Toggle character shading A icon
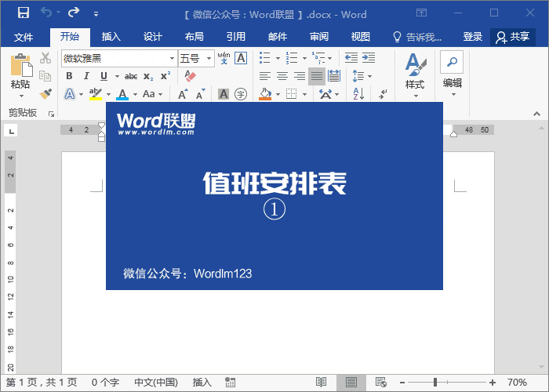The image size is (549, 392). pos(224,94)
